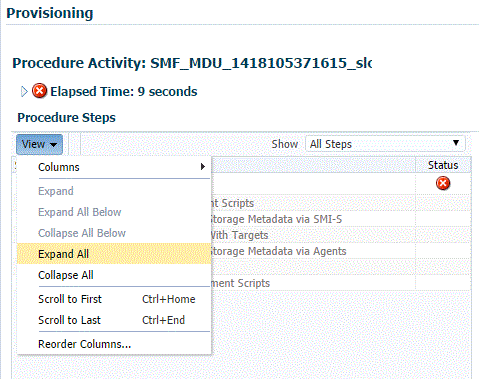Open Reorder Columns dialog entry
The image size is (479, 379).
[x=114, y=344]
